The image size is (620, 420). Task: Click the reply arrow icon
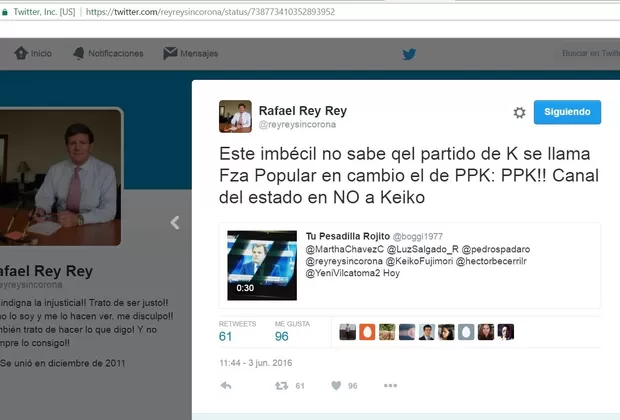[226, 385]
